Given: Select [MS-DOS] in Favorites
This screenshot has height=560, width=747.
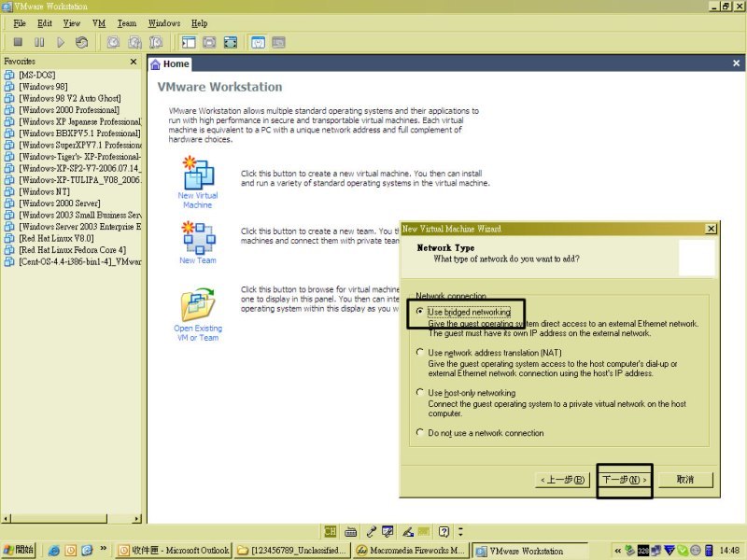Looking at the screenshot, I should point(36,75).
